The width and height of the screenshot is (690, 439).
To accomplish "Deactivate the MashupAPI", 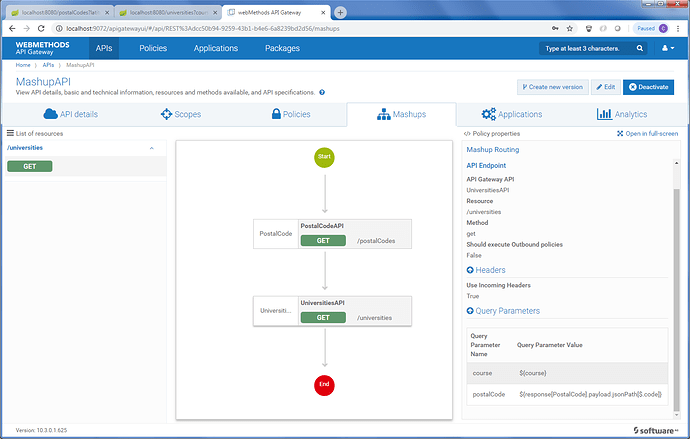I will point(648,87).
